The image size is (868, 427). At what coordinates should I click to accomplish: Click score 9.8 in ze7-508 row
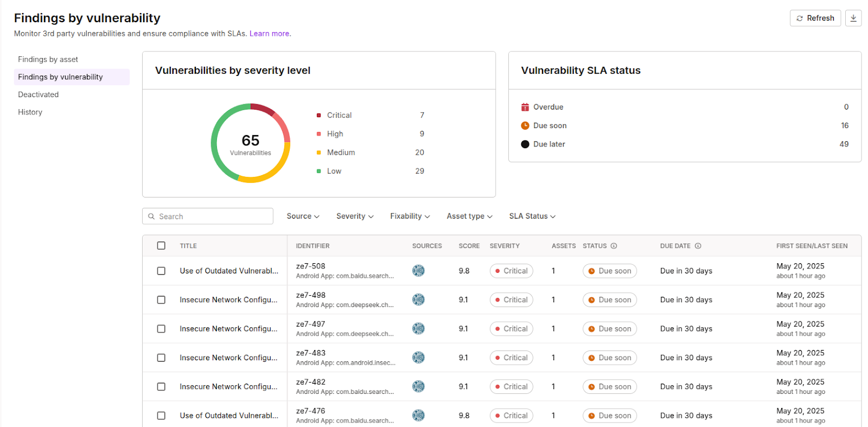tap(464, 271)
